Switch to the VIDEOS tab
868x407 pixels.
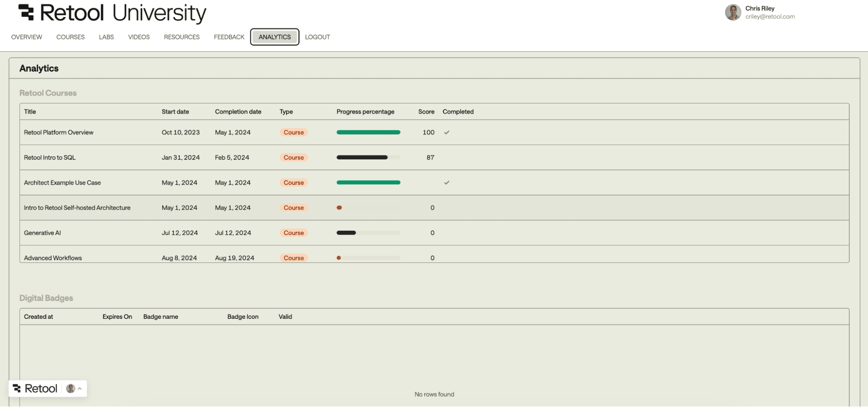click(x=139, y=37)
